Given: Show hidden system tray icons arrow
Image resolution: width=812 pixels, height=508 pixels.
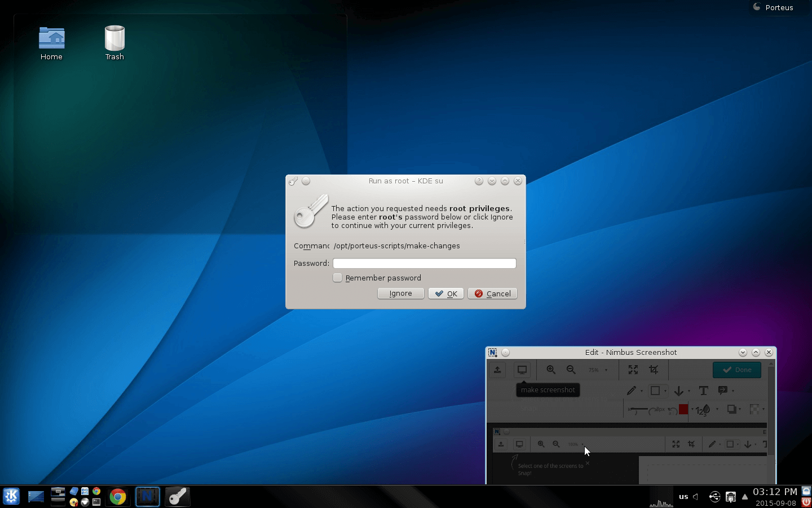Looking at the screenshot, I should (x=745, y=497).
